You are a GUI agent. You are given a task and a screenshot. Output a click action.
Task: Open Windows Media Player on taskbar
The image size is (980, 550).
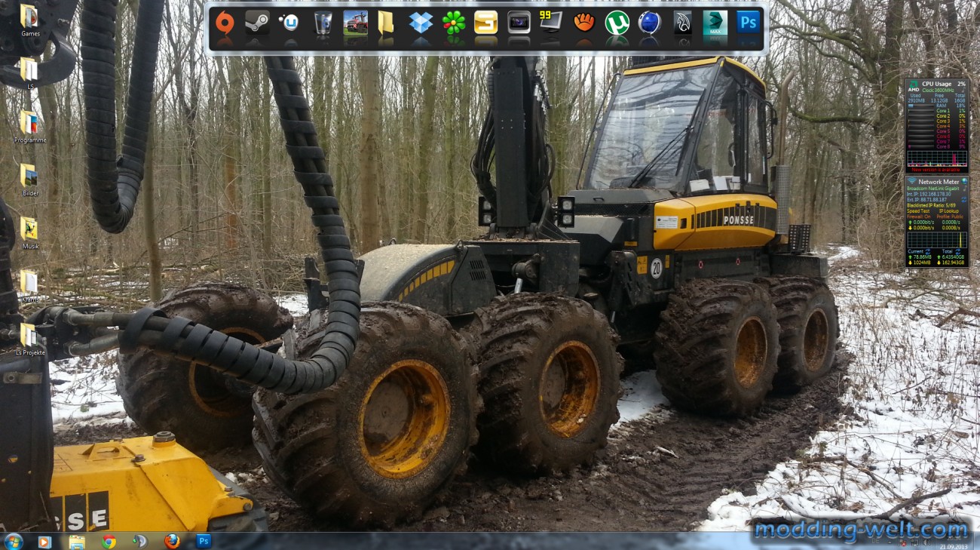point(44,541)
